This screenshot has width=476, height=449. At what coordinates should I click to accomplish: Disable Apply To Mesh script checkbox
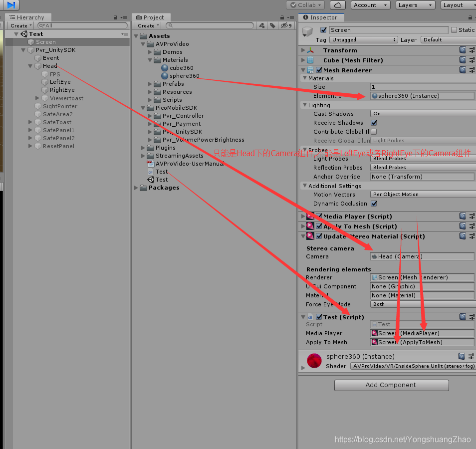[319, 226]
